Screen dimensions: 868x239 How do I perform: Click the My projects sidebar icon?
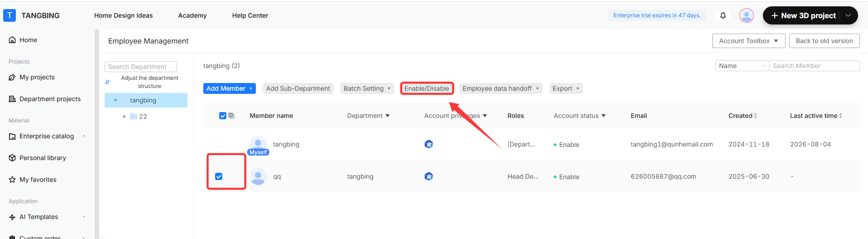pos(12,77)
